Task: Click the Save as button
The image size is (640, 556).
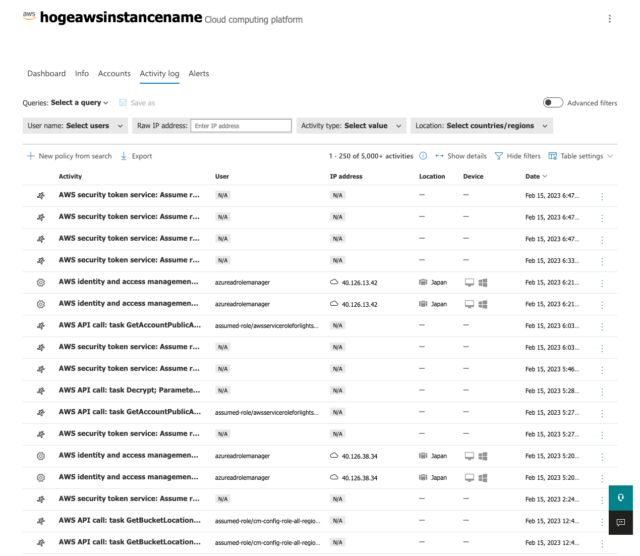Action: [137, 102]
